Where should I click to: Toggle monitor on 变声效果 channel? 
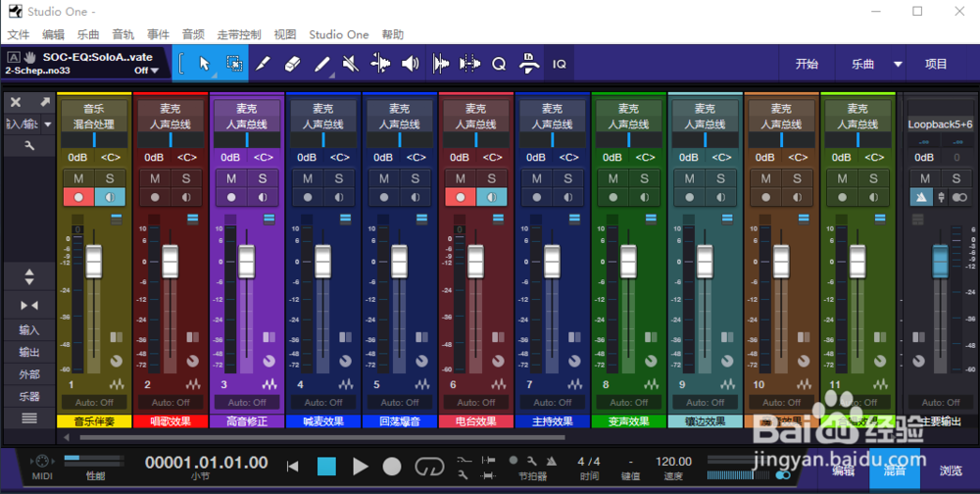click(x=644, y=197)
